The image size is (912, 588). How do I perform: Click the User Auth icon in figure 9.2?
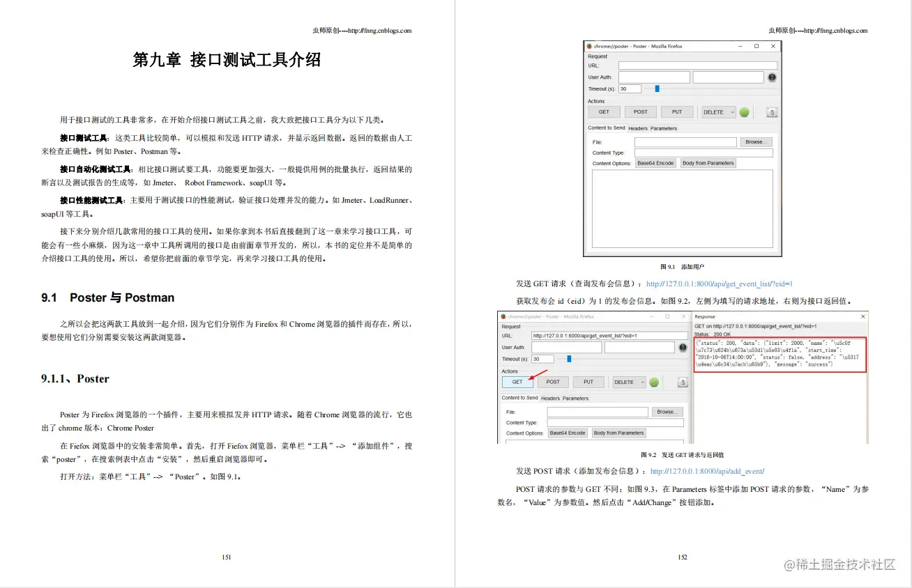(x=683, y=348)
